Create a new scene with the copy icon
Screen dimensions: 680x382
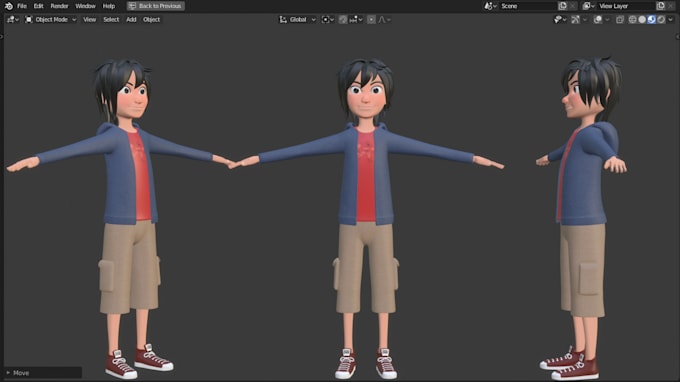point(563,6)
